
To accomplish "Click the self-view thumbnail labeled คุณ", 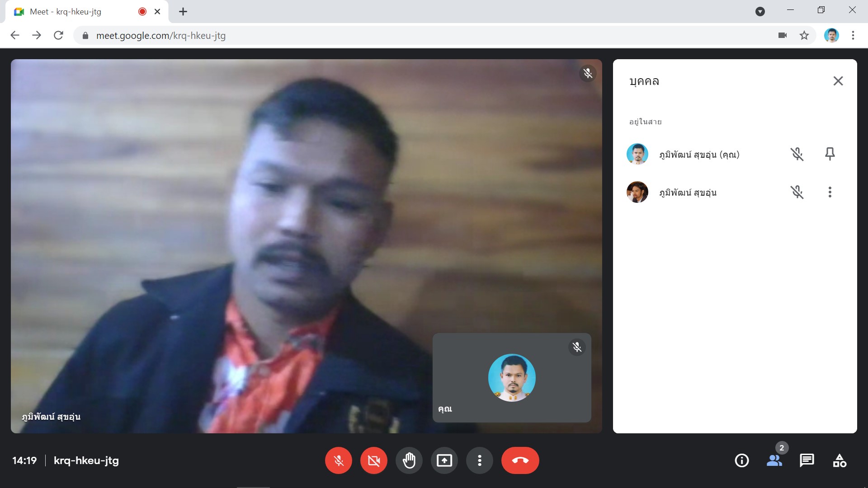I will 511,378.
